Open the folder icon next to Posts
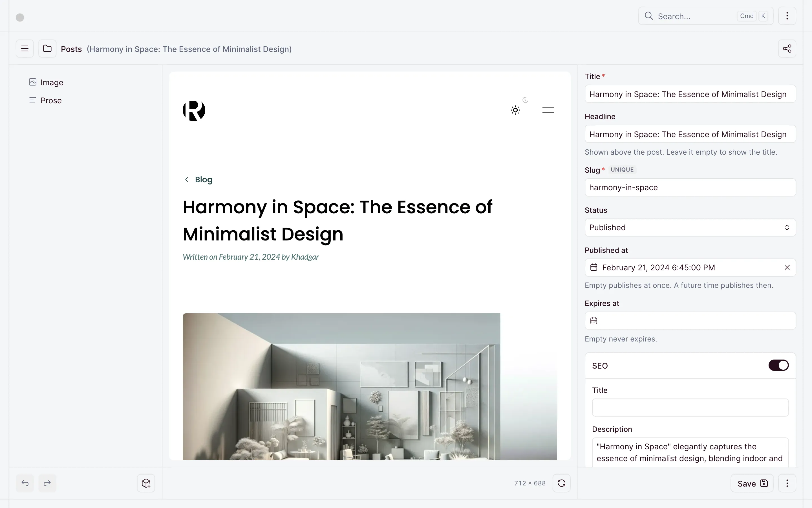The image size is (812, 508). pyautogui.click(x=47, y=49)
